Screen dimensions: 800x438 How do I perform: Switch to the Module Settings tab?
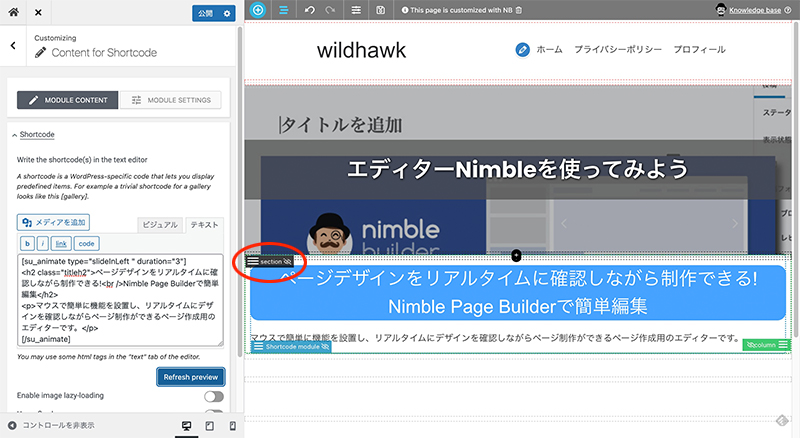pyautogui.click(x=171, y=100)
